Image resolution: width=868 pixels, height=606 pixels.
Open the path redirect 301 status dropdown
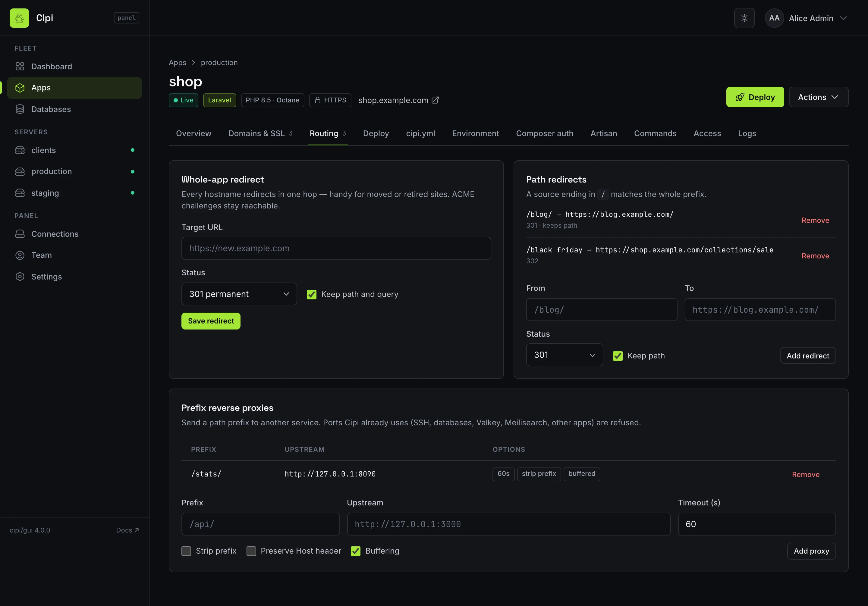[565, 355]
